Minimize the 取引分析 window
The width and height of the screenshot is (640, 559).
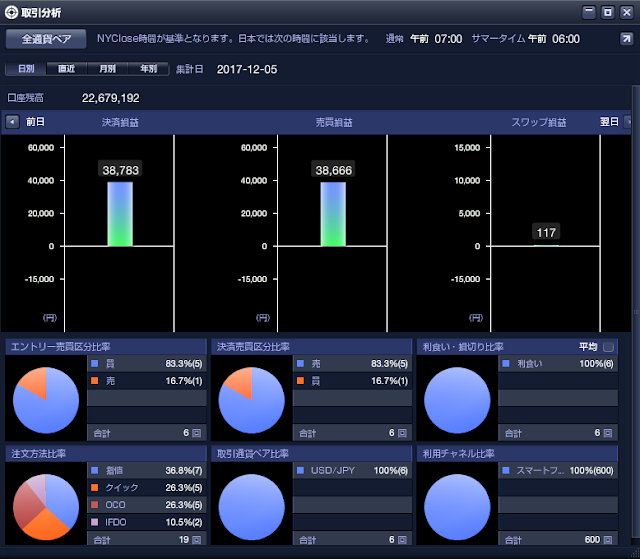[x=589, y=12]
